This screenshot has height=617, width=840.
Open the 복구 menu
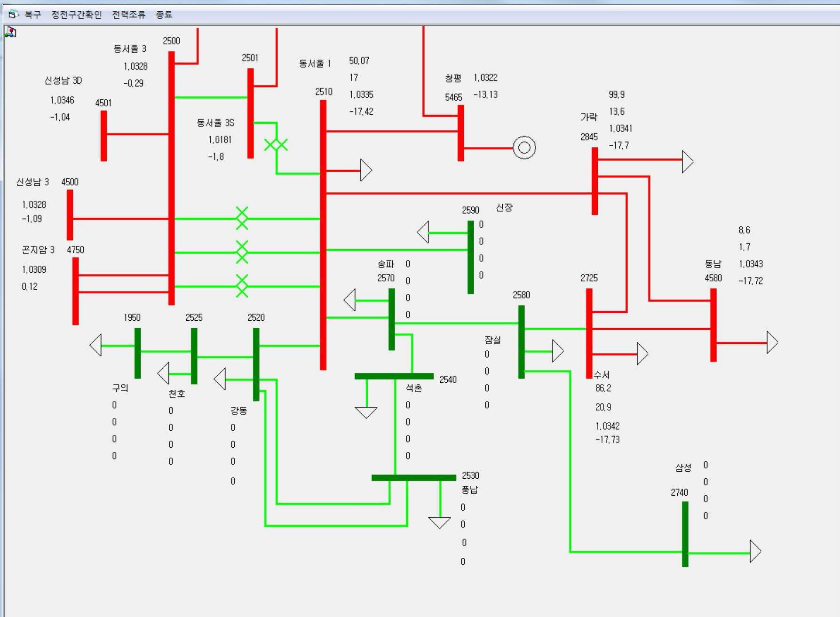pyautogui.click(x=32, y=15)
